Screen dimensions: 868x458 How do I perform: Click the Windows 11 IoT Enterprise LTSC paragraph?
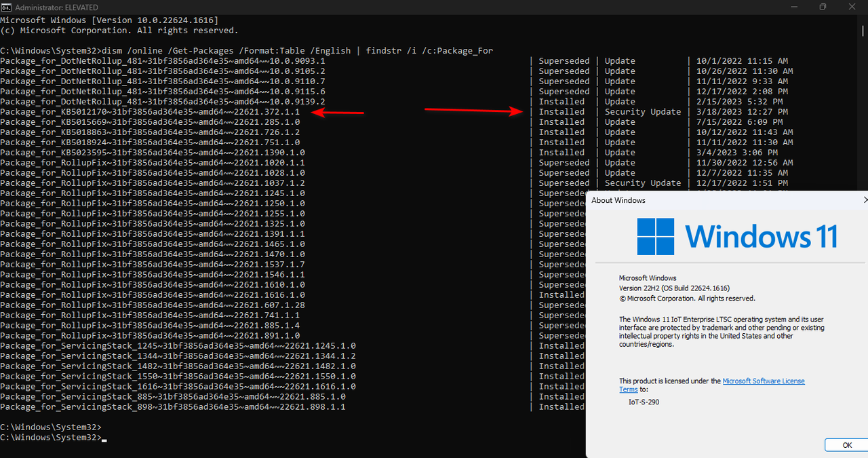722,332
